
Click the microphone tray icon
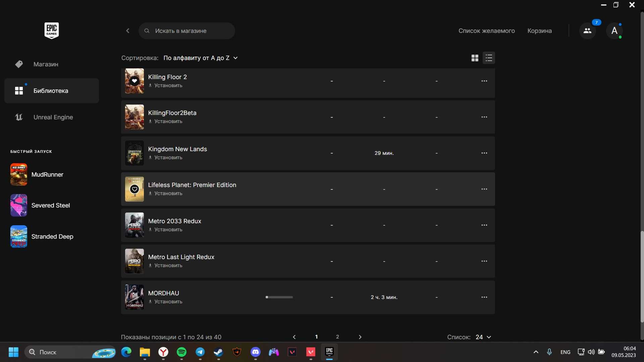coord(549,352)
